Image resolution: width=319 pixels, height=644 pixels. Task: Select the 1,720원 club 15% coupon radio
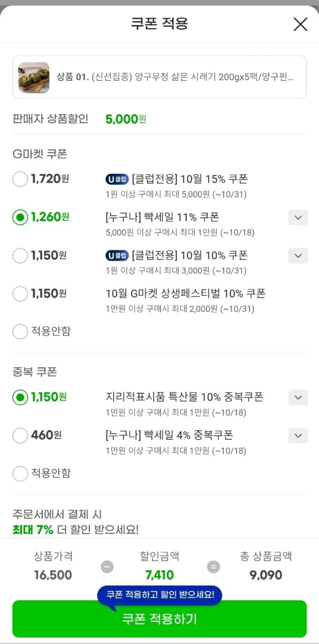pos(20,179)
